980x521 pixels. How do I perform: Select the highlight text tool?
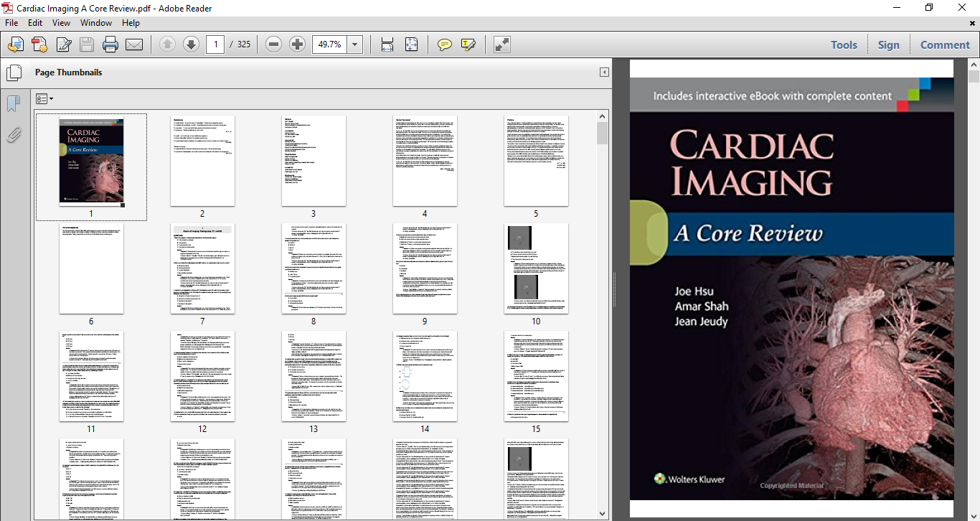pyautogui.click(x=468, y=44)
